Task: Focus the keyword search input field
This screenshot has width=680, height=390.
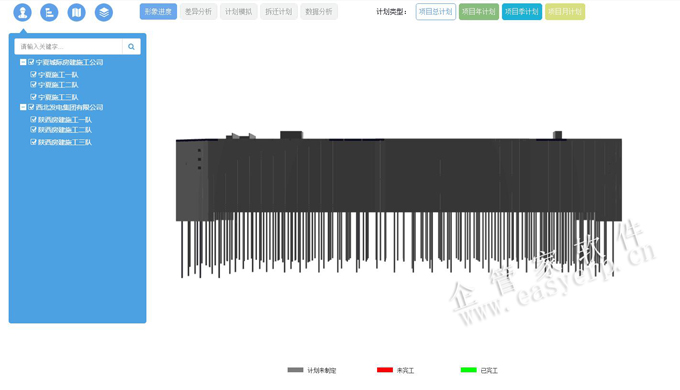Action: click(69, 46)
